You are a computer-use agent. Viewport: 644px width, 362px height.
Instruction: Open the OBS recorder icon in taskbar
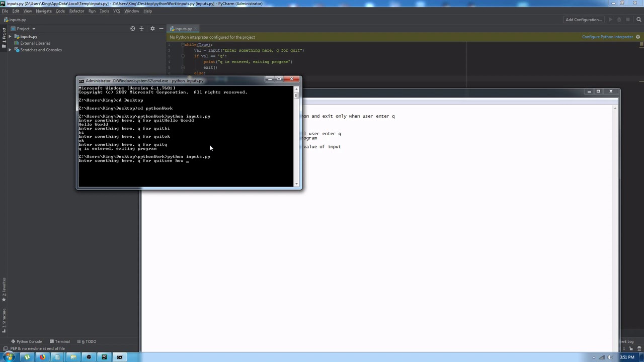pos(89,357)
